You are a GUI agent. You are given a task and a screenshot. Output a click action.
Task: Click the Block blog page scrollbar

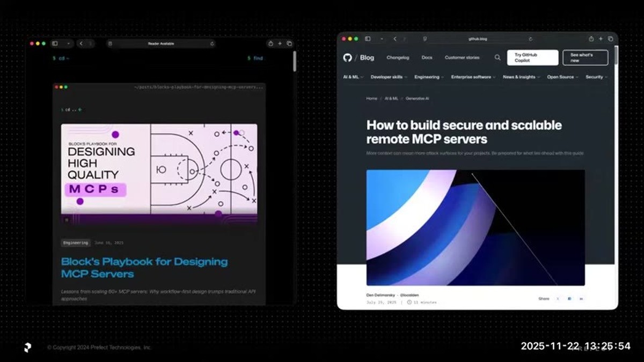[294, 61]
